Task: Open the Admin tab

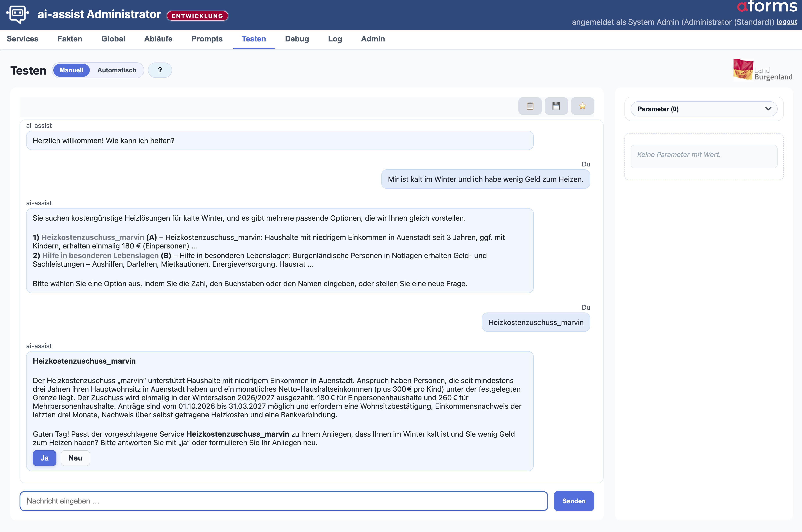Action: pos(373,39)
